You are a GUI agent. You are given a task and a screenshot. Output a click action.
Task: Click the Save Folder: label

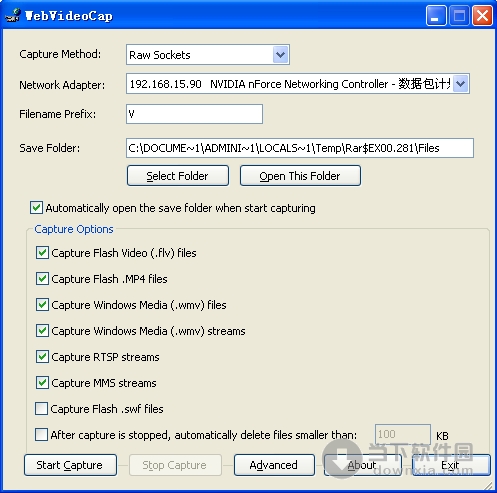50,148
